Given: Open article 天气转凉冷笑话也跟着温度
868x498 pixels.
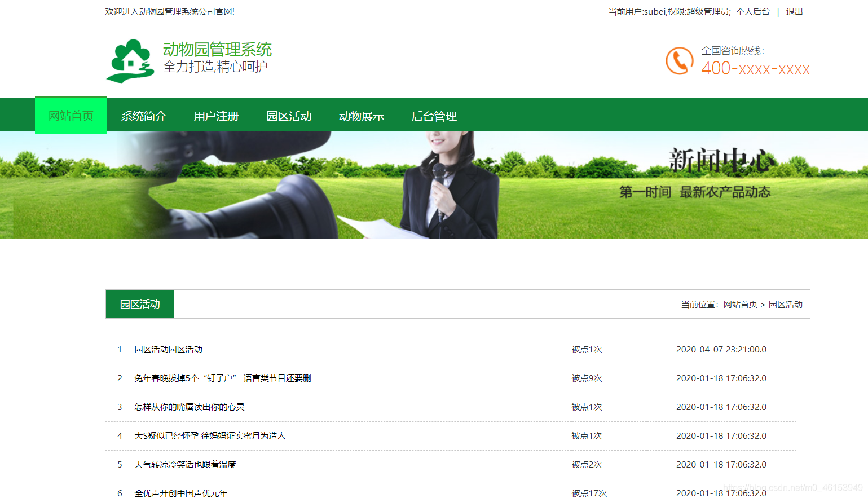Looking at the screenshot, I should tap(186, 464).
